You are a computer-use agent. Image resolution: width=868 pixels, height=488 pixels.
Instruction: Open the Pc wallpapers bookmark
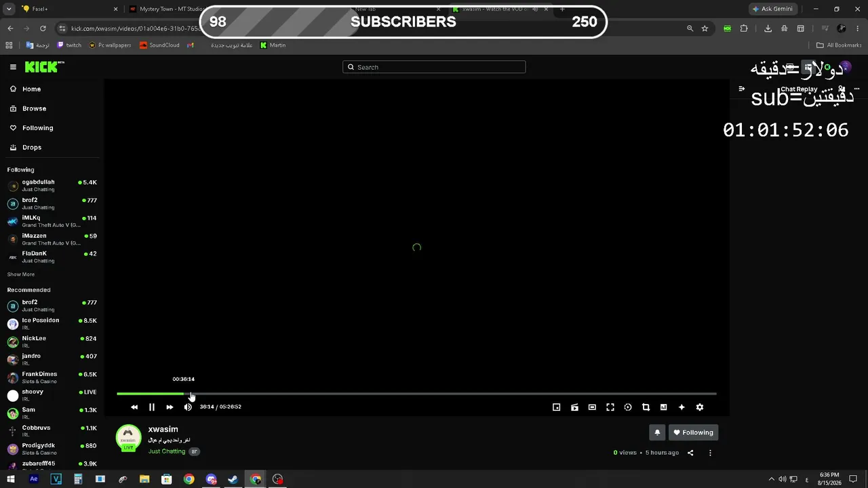(x=110, y=45)
